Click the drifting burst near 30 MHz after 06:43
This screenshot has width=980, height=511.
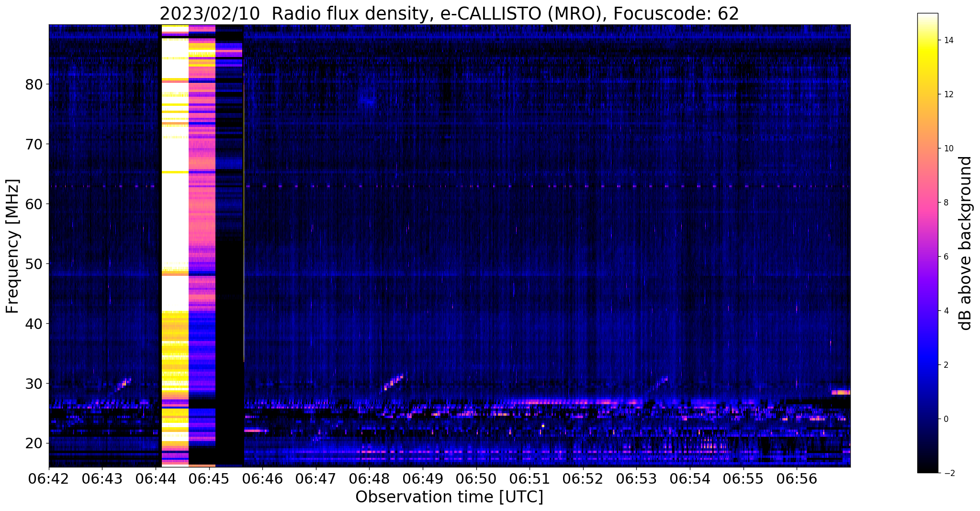coord(124,384)
